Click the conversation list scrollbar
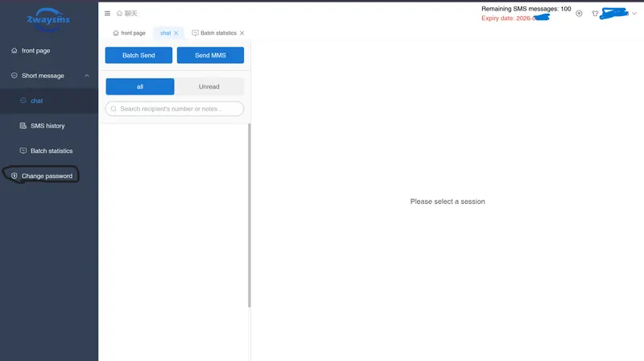Screen dimensions: 644x361 point(250,215)
